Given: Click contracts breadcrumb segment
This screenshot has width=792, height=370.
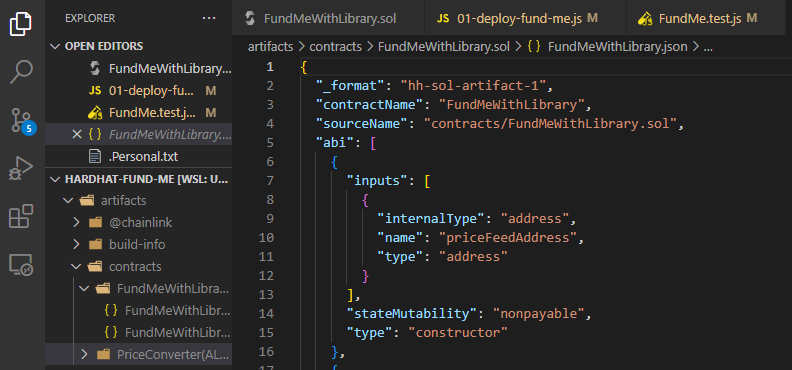Looking at the screenshot, I should coord(335,47).
